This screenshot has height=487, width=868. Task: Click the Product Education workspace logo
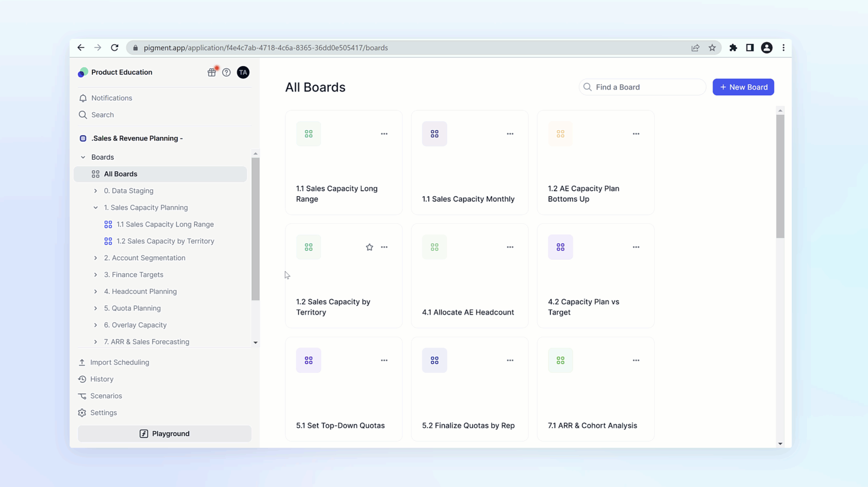point(83,72)
